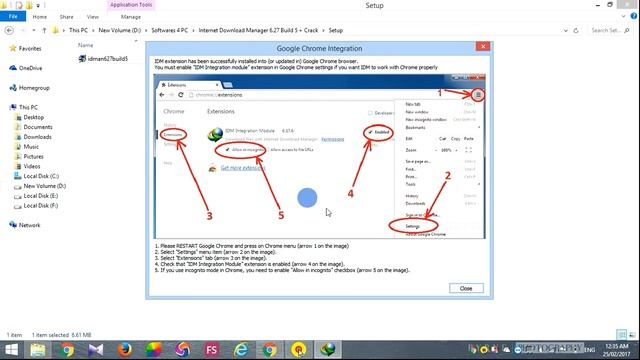Image resolution: width=640 pixels, height=360 pixels.
Task: Open Explorer Help question mark icon
Action: pyautogui.click(x=633, y=16)
